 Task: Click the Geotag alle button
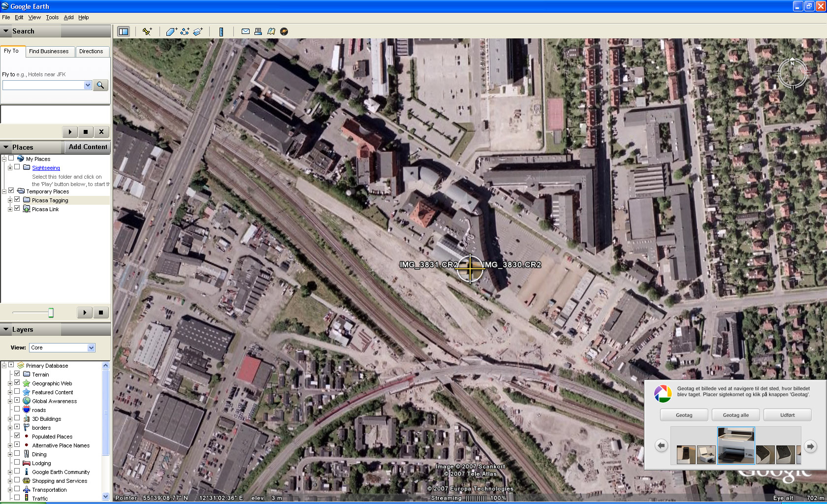point(735,415)
